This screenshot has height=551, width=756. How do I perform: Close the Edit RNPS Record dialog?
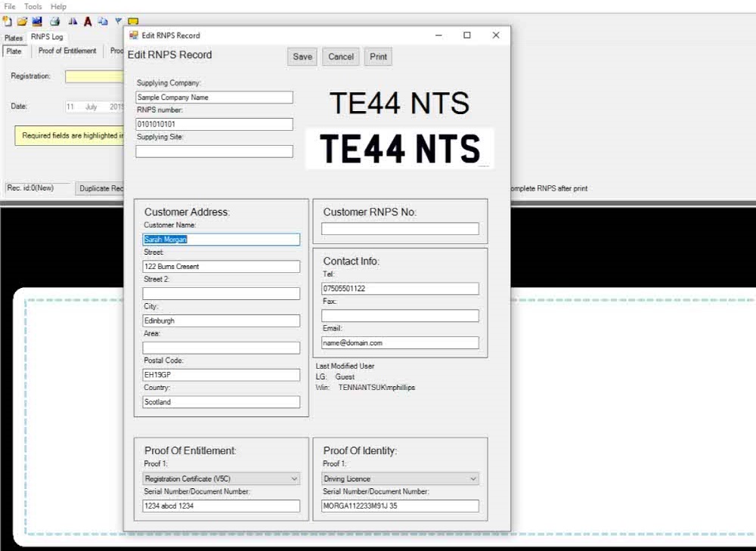coord(496,36)
